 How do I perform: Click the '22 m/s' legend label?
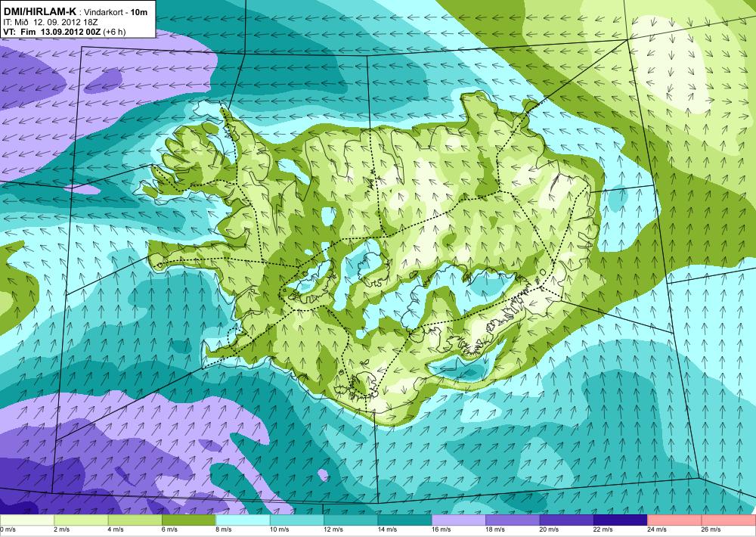pos(604,529)
